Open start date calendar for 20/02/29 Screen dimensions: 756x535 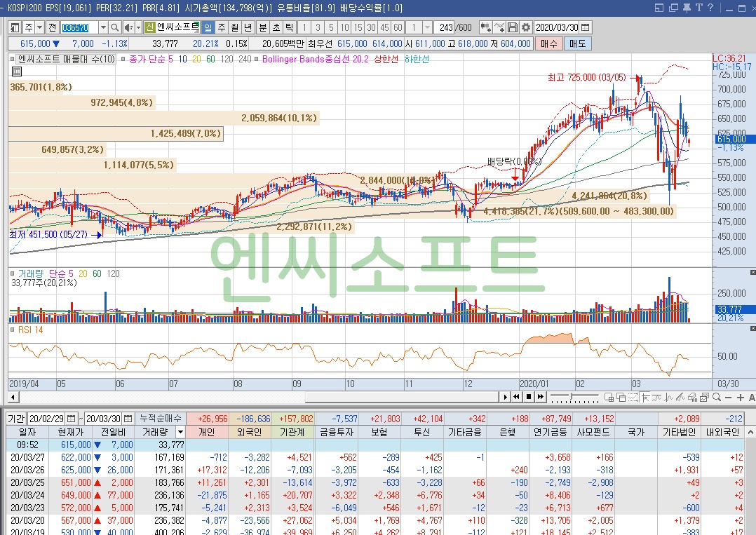click(x=72, y=419)
